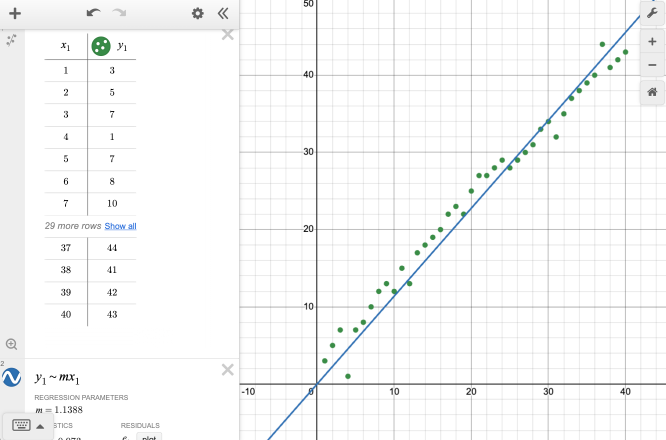
Task: Click the Undo arrow
Action: pyautogui.click(x=94, y=13)
